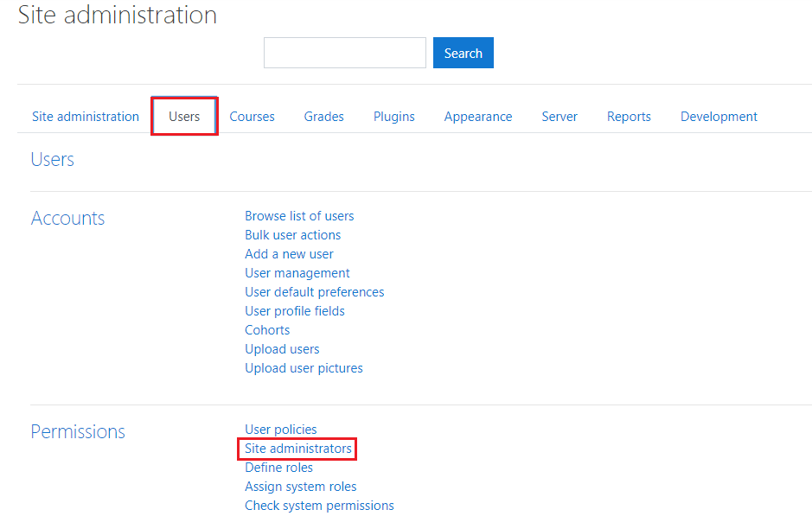Open Browse list of users link
812x516 pixels.
(299, 216)
